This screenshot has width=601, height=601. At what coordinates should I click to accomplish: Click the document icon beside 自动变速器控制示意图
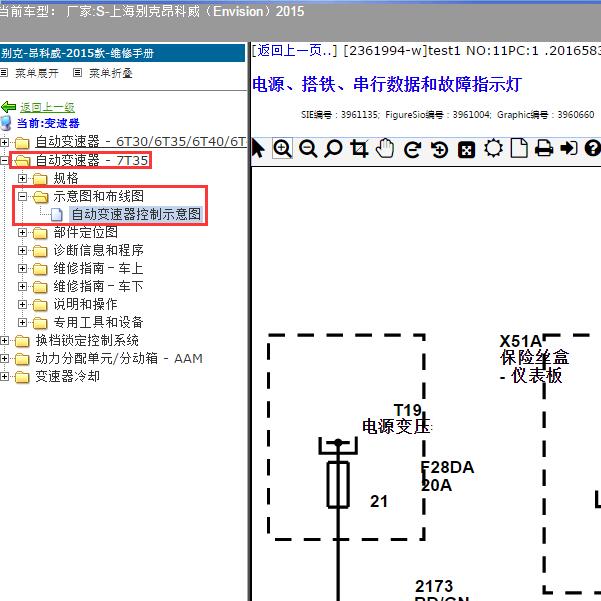[x=57, y=214]
